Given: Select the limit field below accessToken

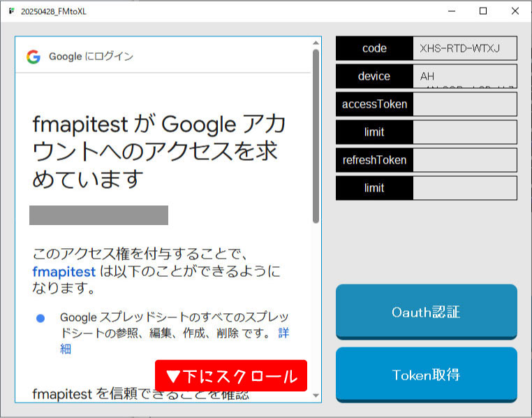Looking at the screenshot, I should 465,131.
